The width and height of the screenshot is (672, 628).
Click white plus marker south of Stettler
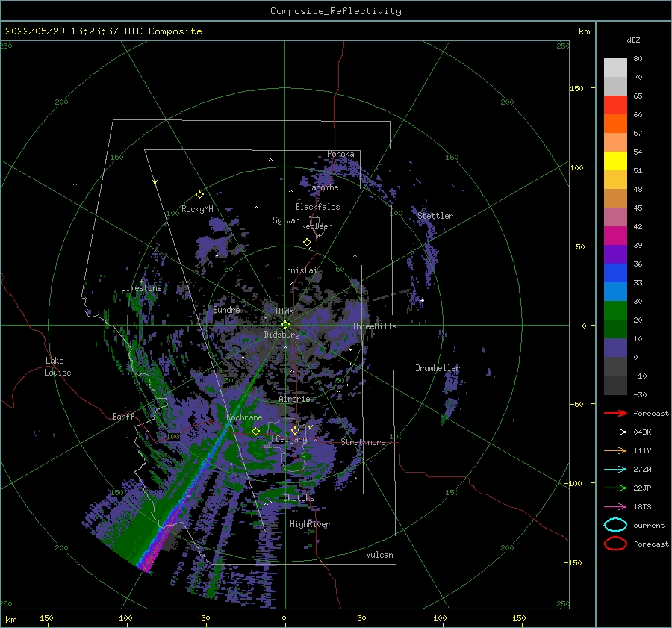(x=422, y=300)
